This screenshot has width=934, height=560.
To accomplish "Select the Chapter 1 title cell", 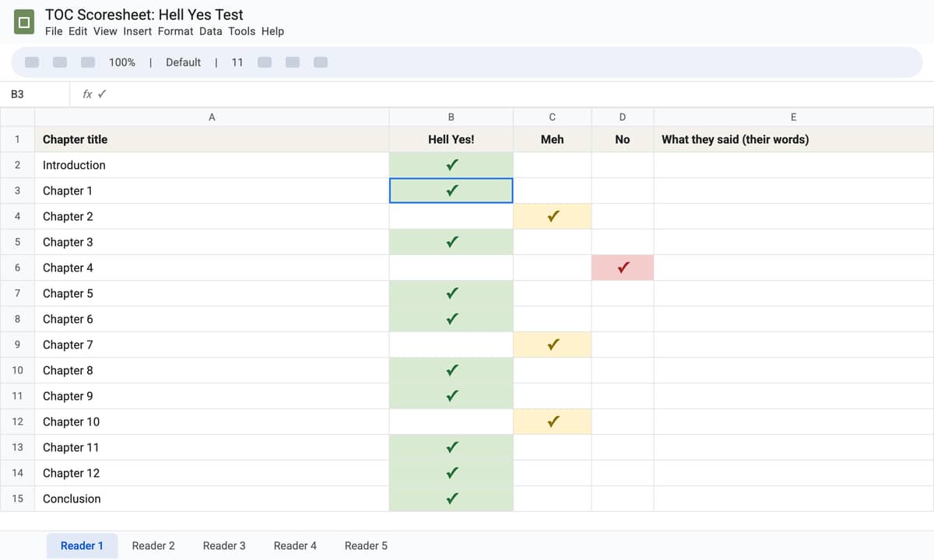I will point(212,191).
